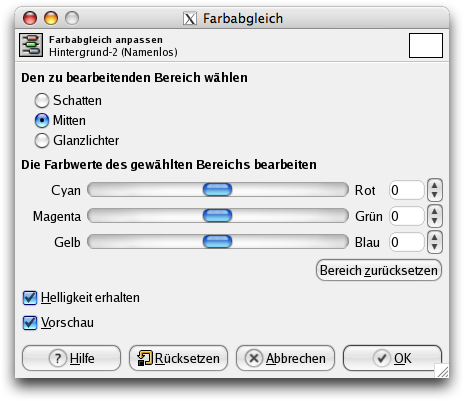Viewport: 464px width, 401px height.
Task: Increase the Rot value with up arrow
Action: [x=435, y=185]
